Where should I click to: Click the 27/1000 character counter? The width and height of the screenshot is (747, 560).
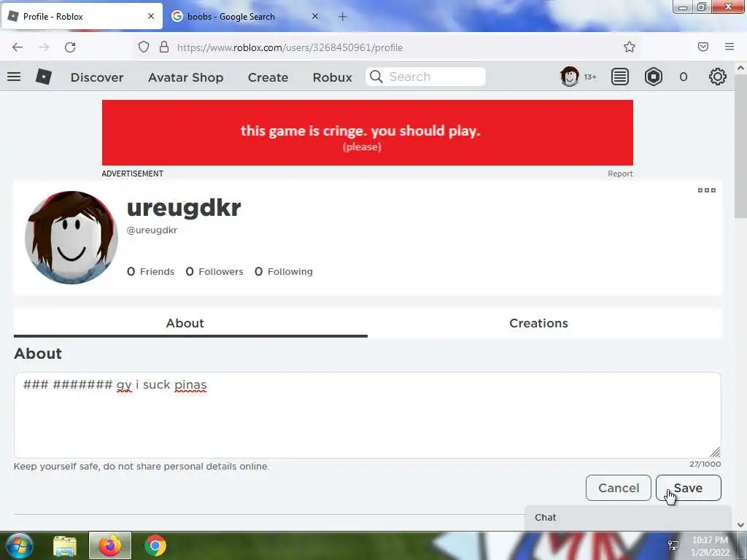(x=705, y=464)
